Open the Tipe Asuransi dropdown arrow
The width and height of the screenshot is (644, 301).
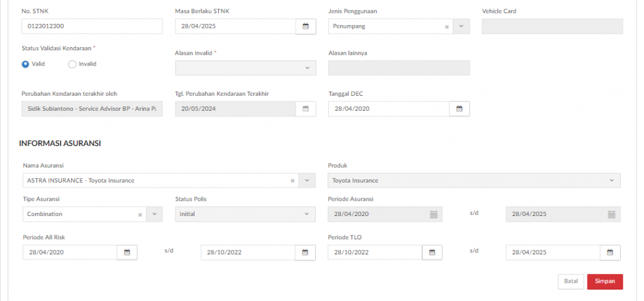tap(155, 214)
